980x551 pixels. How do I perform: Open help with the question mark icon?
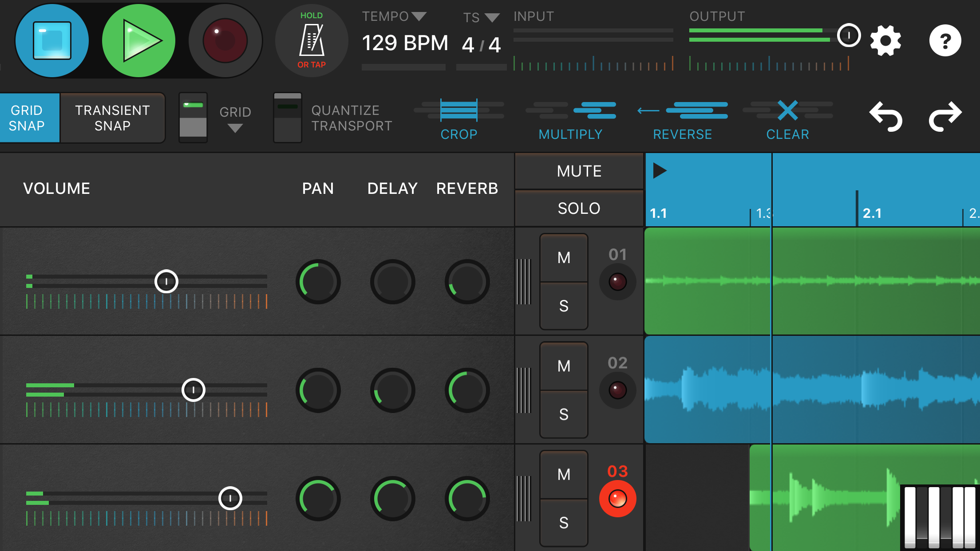[945, 40]
